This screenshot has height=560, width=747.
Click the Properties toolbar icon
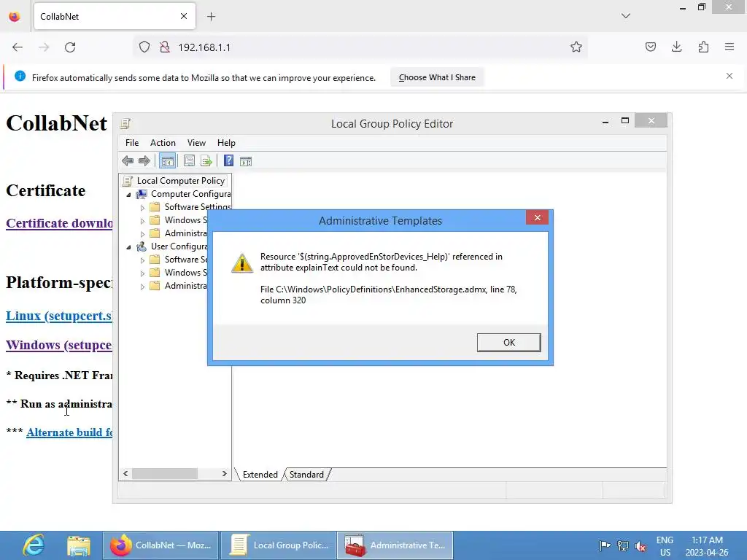189,161
